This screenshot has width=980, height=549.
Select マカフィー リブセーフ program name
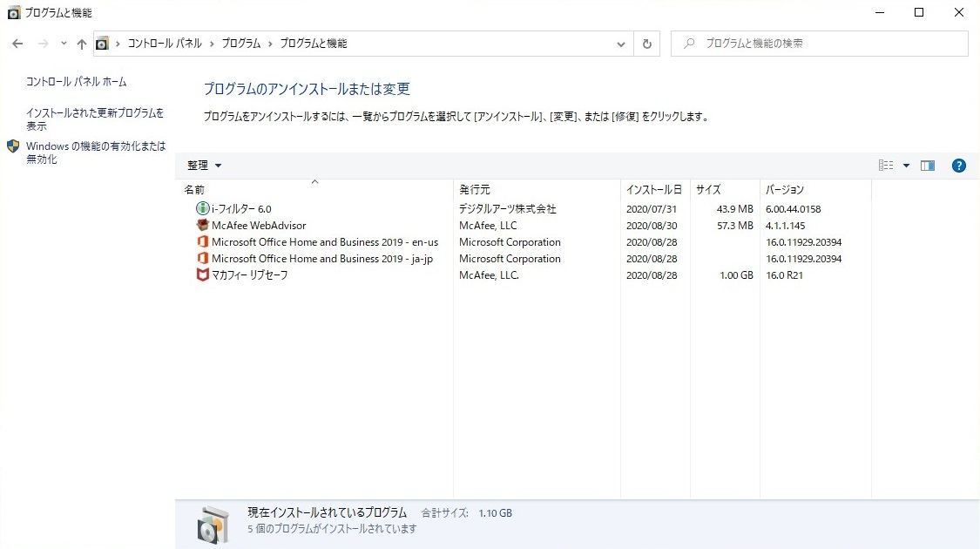[249, 275]
